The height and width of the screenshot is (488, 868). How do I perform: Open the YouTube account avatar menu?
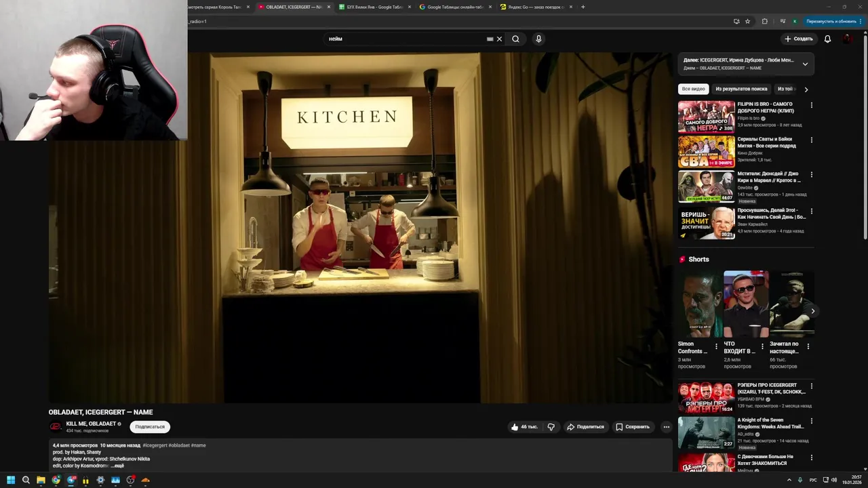848,39
